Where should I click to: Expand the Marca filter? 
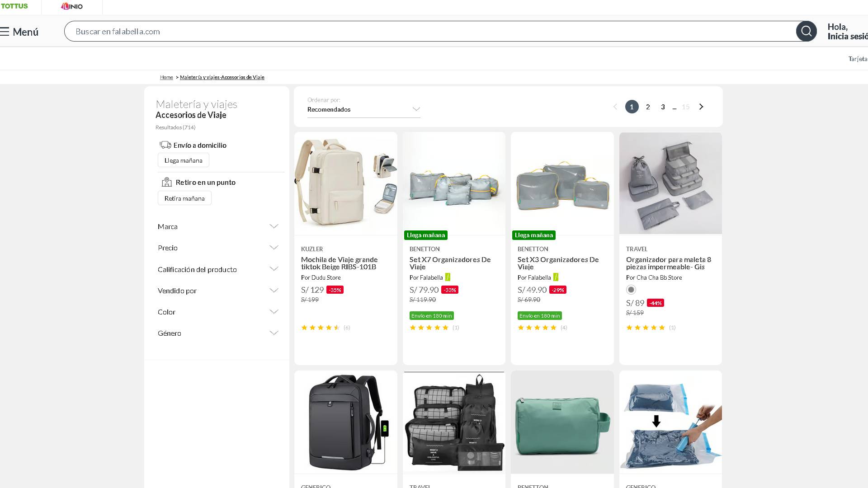(x=218, y=226)
